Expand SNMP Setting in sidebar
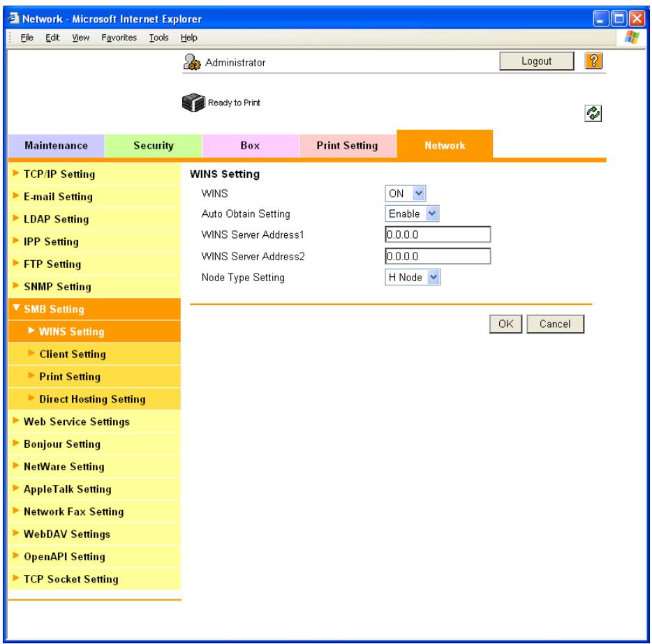The image size is (652, 644). click(x=94, y=286)
